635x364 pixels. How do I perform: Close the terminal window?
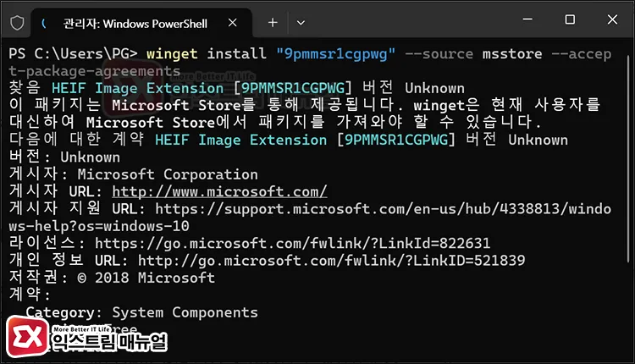pyautogui.click(x=612, y=19)
